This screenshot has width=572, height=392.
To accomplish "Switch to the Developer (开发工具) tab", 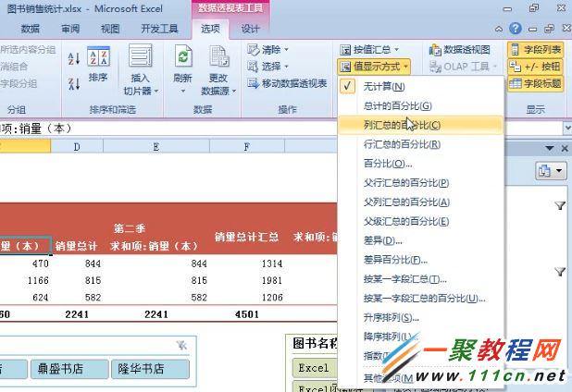I will tap(159, 29).
